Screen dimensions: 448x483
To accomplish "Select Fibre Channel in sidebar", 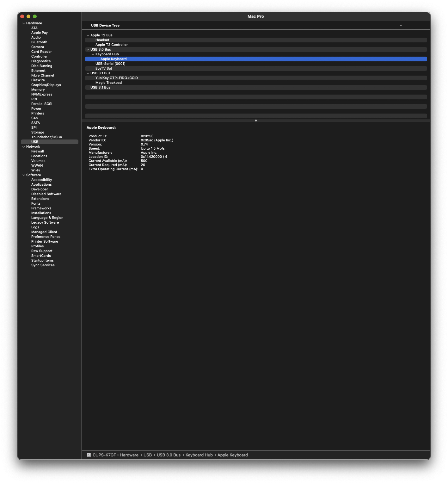I will point(42,76).
